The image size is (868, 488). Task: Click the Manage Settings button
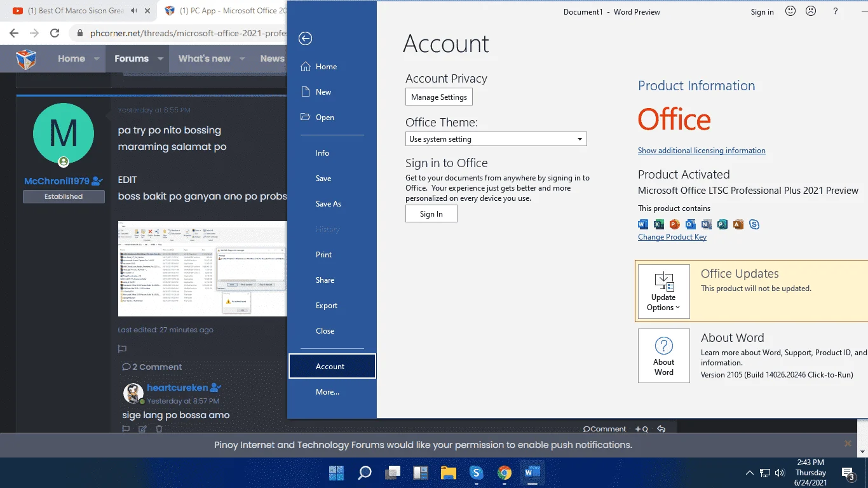coord(439,97)
